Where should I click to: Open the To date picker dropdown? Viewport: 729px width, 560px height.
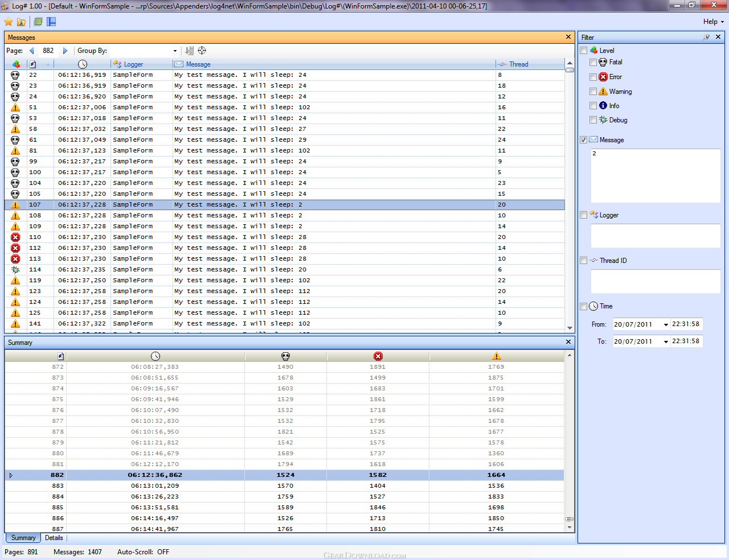[666, 341]
